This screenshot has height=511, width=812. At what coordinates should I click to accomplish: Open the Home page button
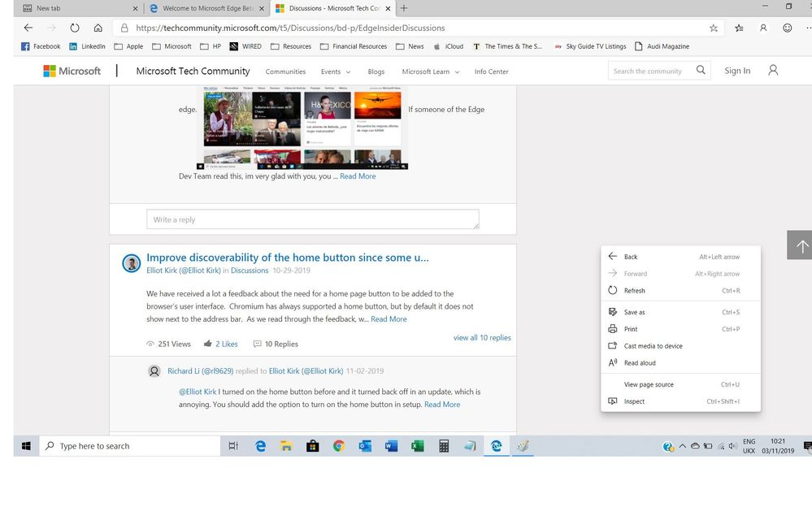[x=98, y=28]
